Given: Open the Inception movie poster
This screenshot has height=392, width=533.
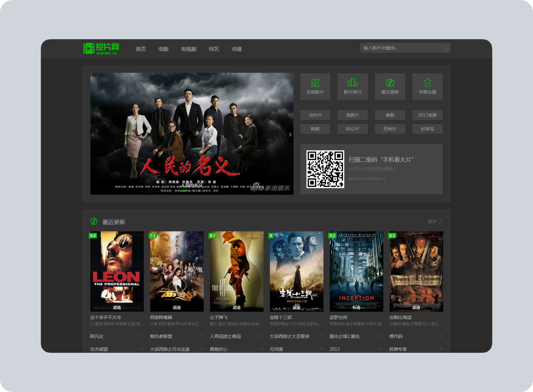Looking at the screenshot, I should [356, 272].
